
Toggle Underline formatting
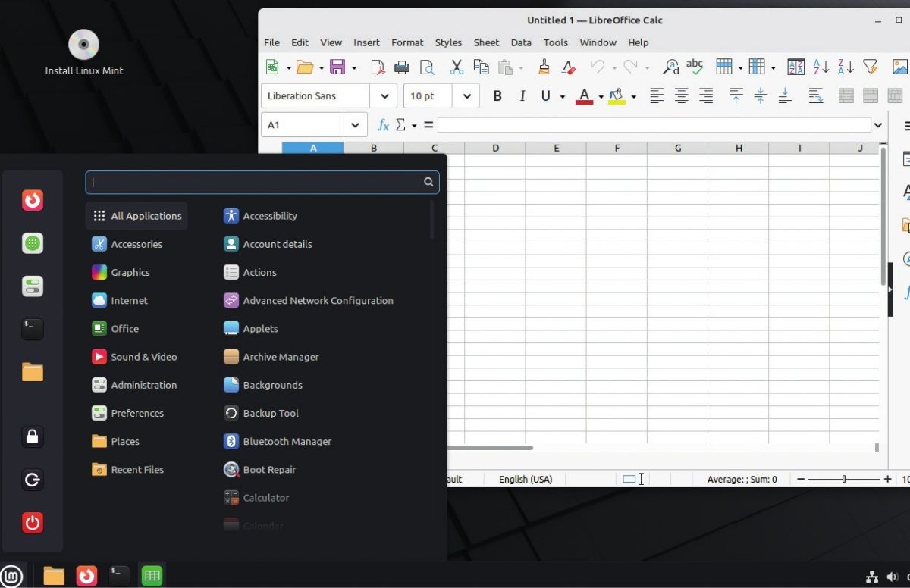tap(545, 96)
